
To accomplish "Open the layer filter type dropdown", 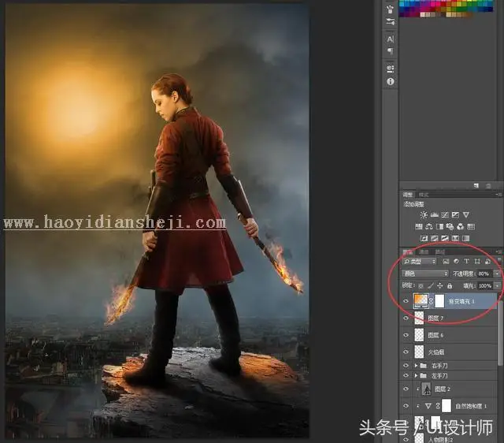I will [x=419, y=261].
